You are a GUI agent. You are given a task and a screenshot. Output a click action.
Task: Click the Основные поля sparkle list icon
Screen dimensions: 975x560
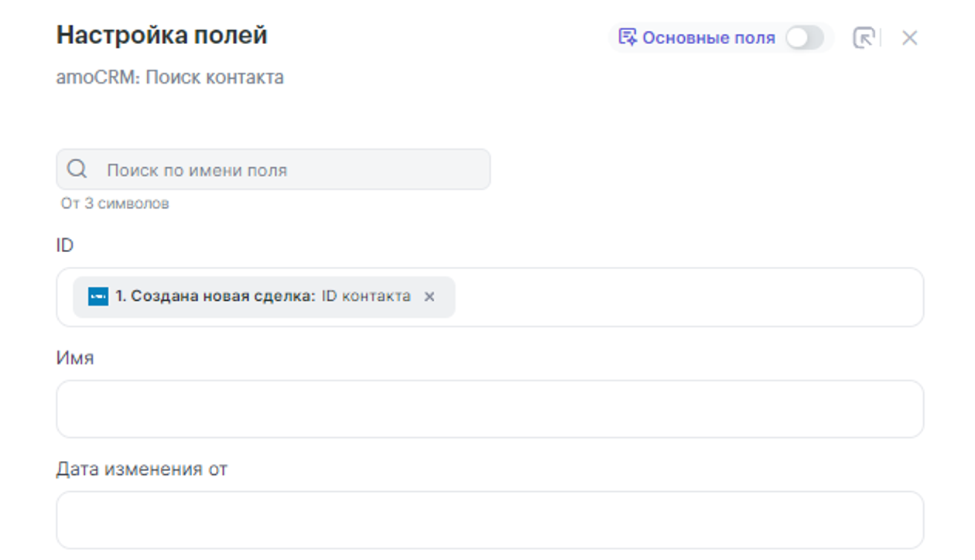click(x=627, y=37)
